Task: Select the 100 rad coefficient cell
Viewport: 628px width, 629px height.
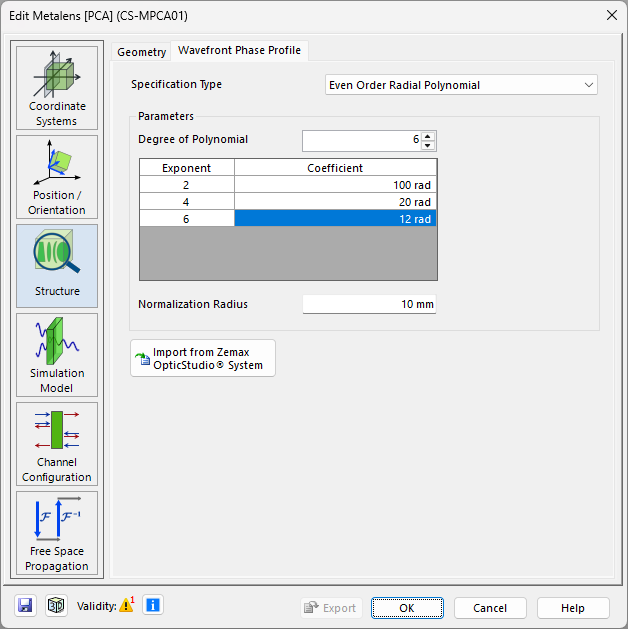Action: coord(335,185)
